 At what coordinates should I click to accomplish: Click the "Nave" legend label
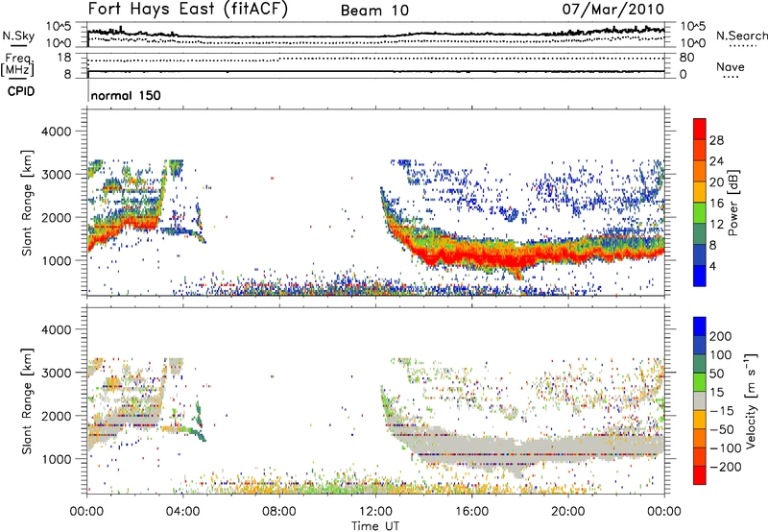click(x=731, y=67)
